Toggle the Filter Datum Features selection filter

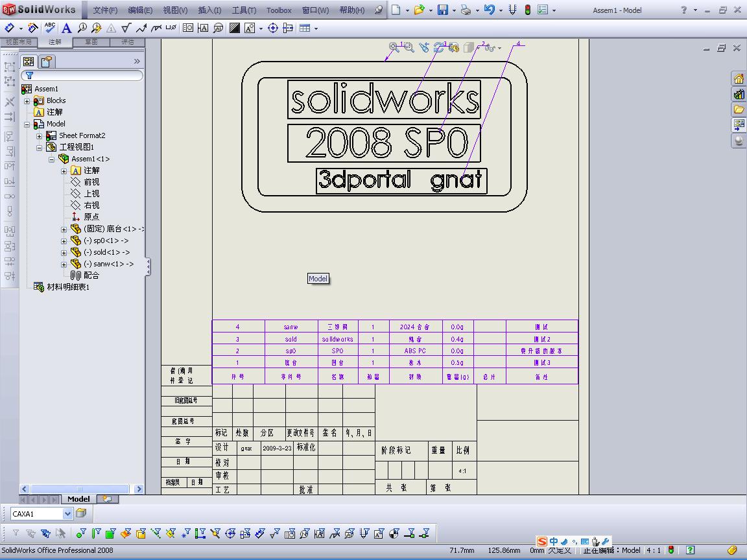coord(320,533)
